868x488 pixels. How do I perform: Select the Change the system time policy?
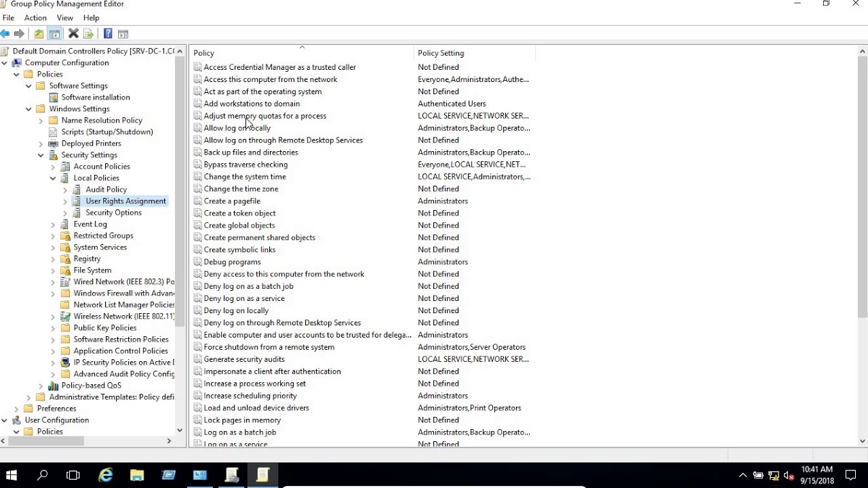pyautogui.click(x=245, y=176)
